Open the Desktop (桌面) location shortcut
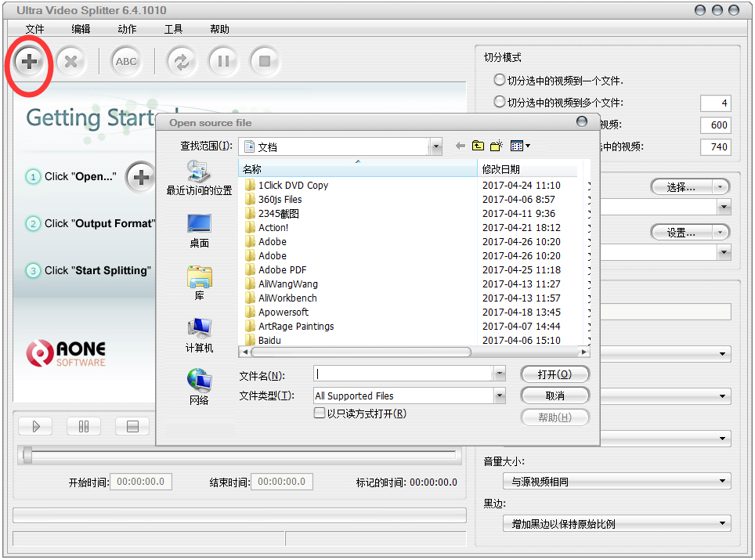 pos(199,230)
